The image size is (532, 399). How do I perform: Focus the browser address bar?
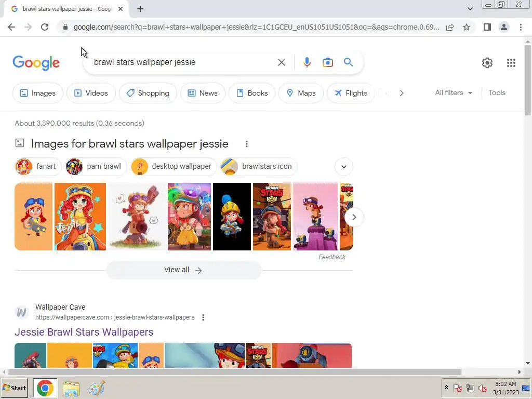256,27
